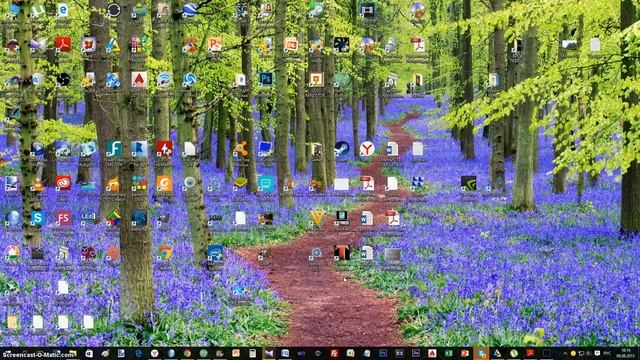Open the Microsoft Edge desktop shortcut
Image resolution: width=640 pixels, height=360 pixels.
(x=63, y=10)
